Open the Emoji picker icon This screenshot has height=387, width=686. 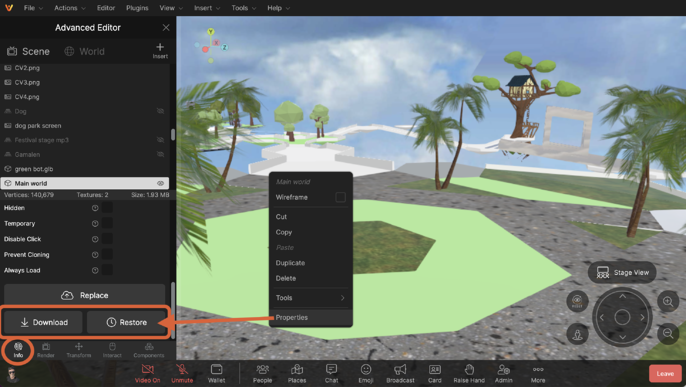coord(366,370)
